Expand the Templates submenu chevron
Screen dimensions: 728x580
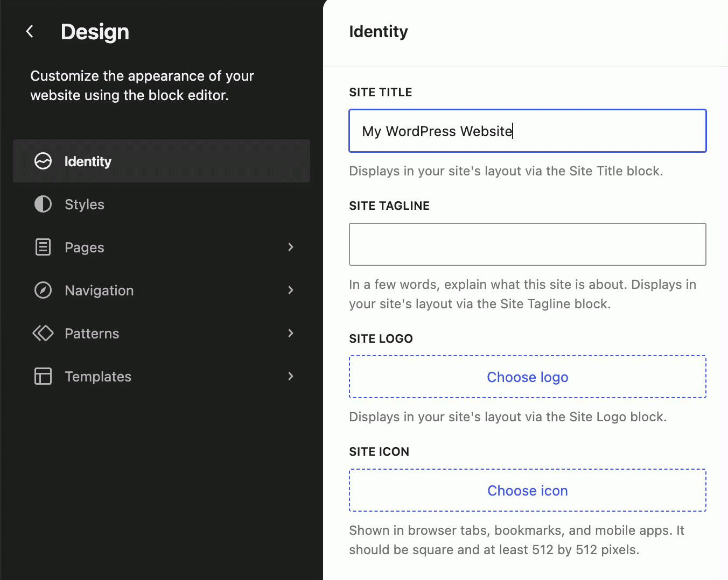(291, 376)
